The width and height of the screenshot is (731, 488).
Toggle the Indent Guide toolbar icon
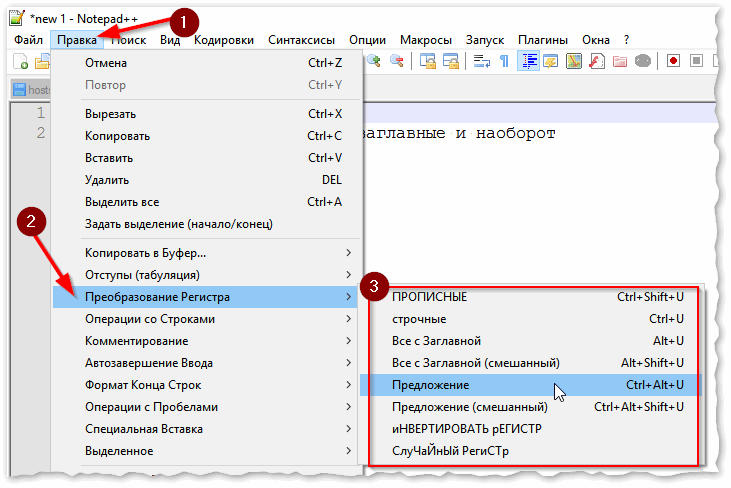[x=528, y=61]
